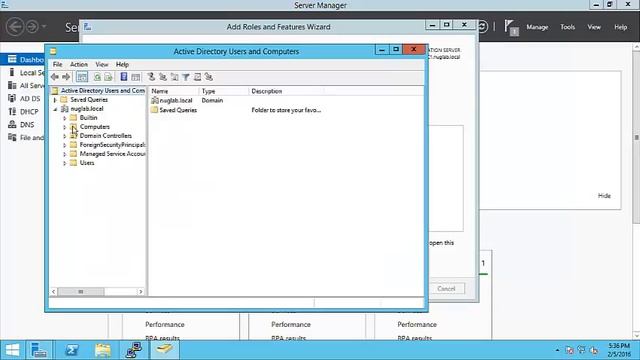The height and width of the screenshot is (360, 640).
Task: Open the Server Manager View menu
Action: pos(594,27)
